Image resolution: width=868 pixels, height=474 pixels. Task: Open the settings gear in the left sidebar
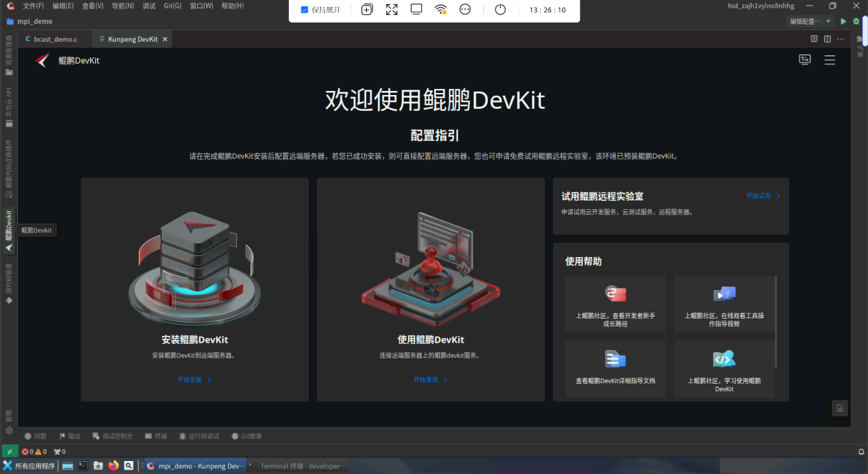coord(9,430)
